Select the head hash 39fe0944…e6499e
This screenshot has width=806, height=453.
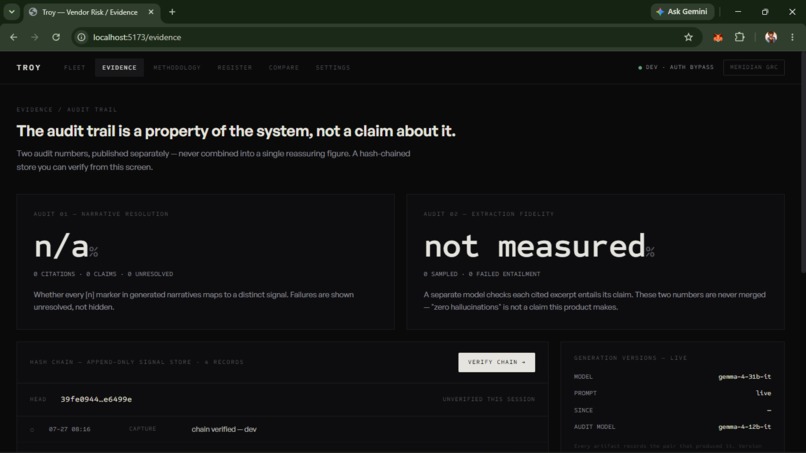pyautogui.click(x=96, y=399)
